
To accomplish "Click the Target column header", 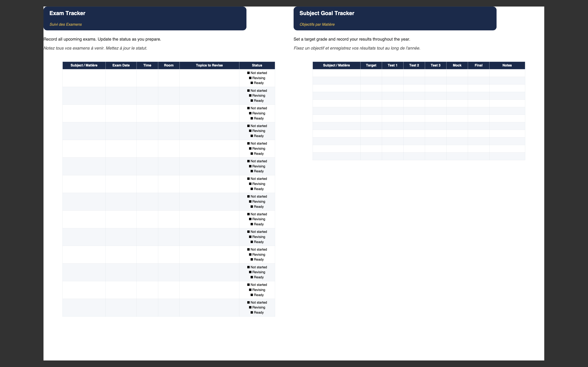I will pos(371,65).
